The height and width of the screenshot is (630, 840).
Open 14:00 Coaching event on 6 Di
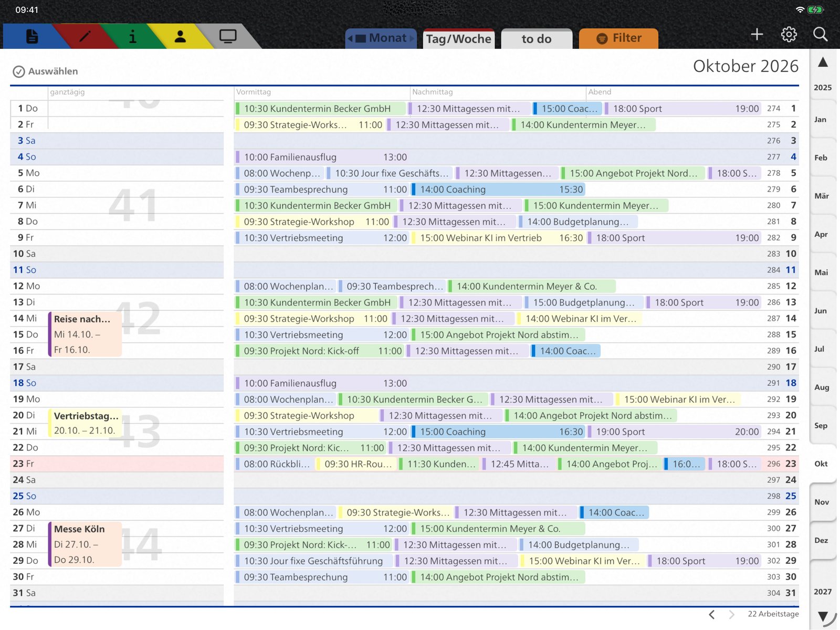click(x=498, y=190)
